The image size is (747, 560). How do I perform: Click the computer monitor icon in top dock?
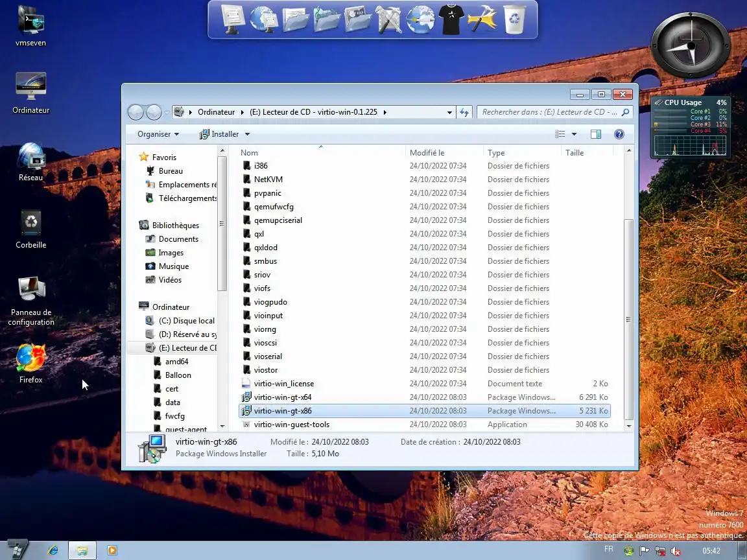(233, 20)
